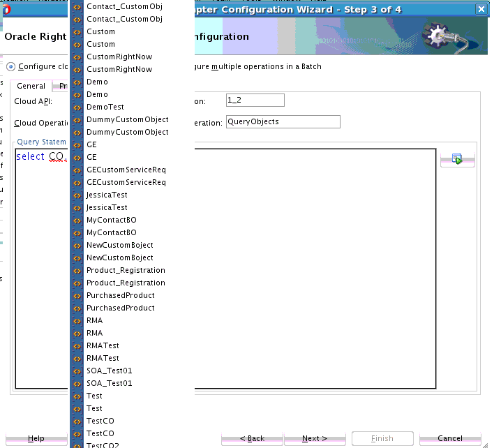The height and width of the screenshot is (448, 501).
Task: Click the test query icon button
Action: point(457,159)
